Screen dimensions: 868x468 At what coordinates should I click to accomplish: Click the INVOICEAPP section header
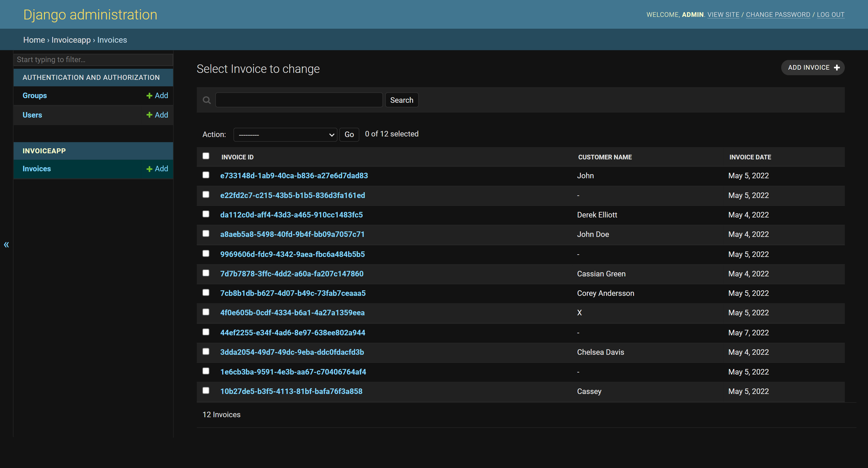(x=44, y=151)
